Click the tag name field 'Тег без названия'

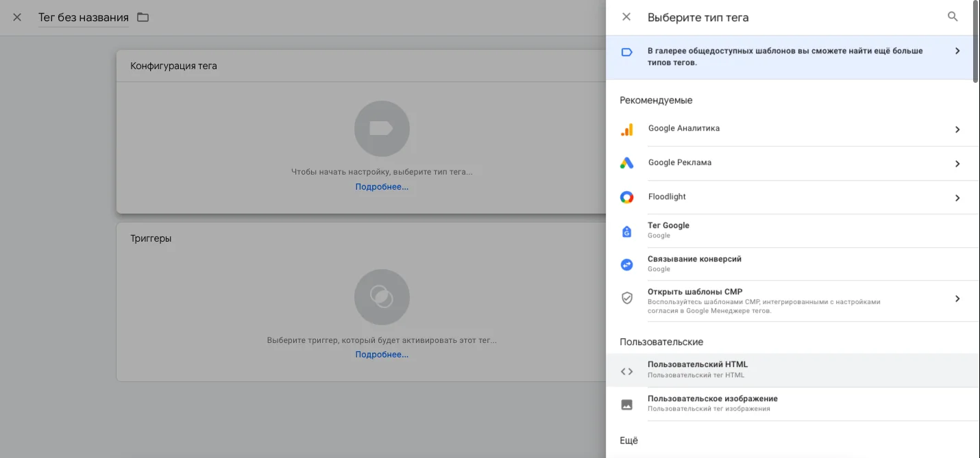tap(84, 17)
